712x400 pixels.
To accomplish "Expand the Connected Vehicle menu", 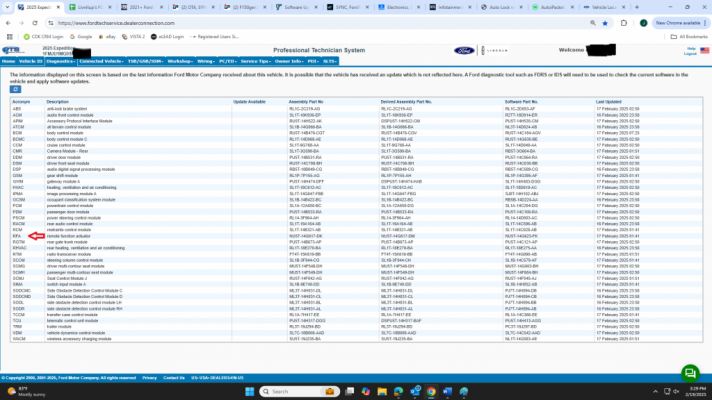I will [x=101, y=61].
